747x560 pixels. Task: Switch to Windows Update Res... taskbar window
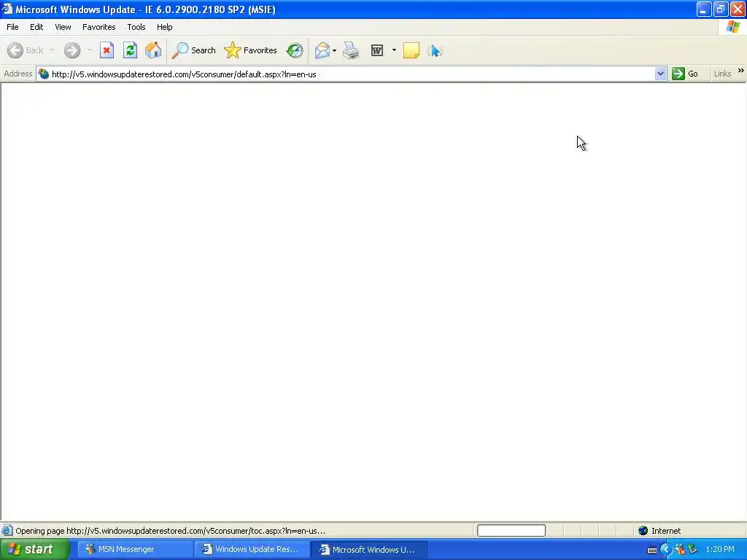tap(252, 550)
